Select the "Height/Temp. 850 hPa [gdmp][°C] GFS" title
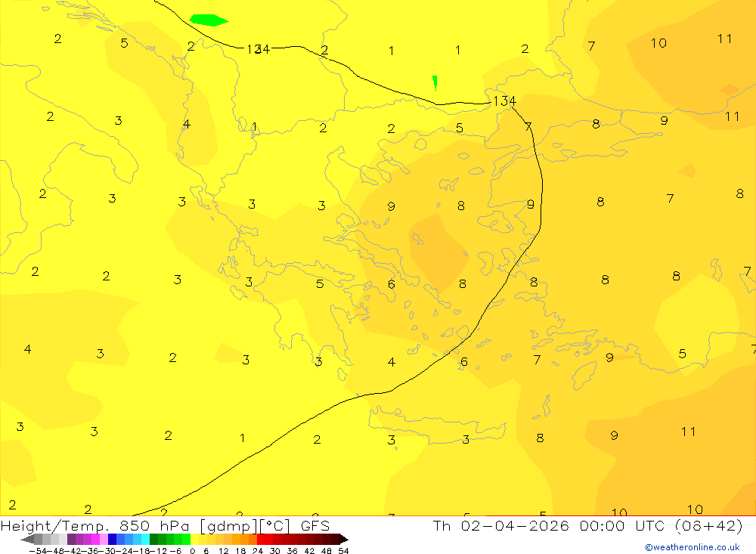The width and height of the screenshot is (756, 554). coord(165,526)
